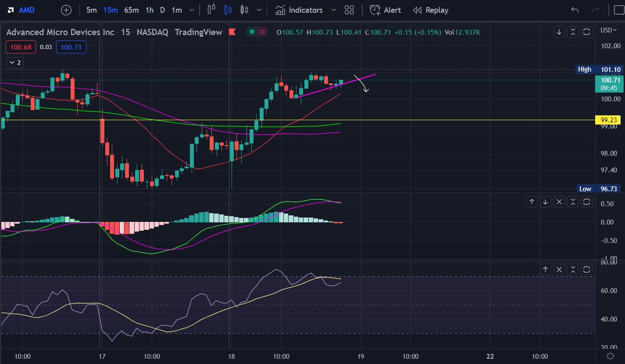Expand the chart style dropdown chevron
625x364 pixels.
pyautogui.click(x=259, y=10)
